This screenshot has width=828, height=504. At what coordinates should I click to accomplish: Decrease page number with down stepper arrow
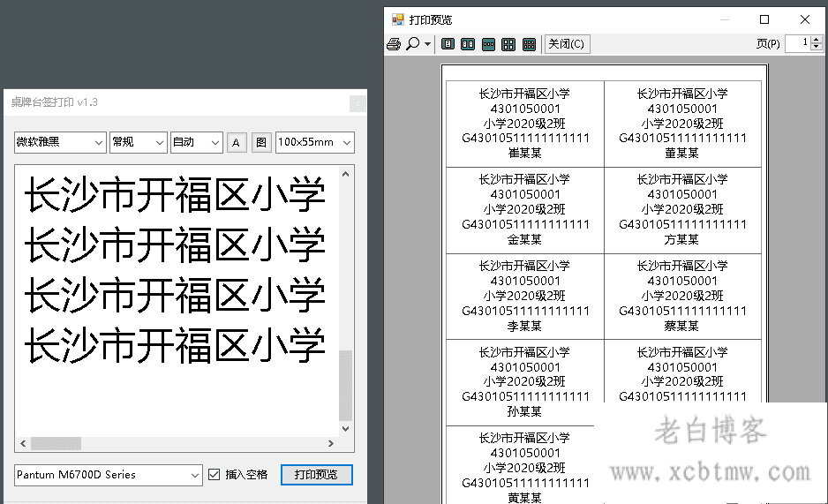(817, 48)
